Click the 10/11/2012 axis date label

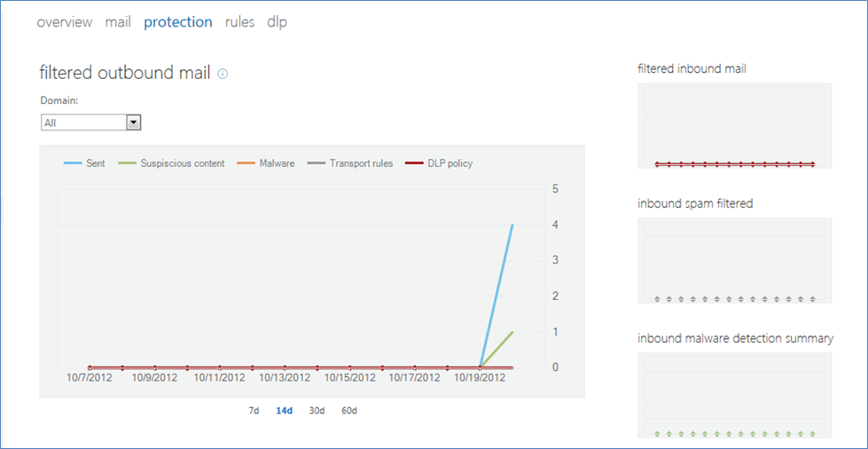click(x=220, y=378)
